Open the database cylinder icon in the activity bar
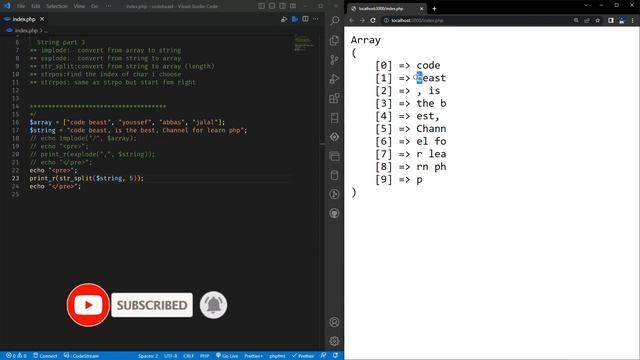640x360 pixels. [334, 176]
